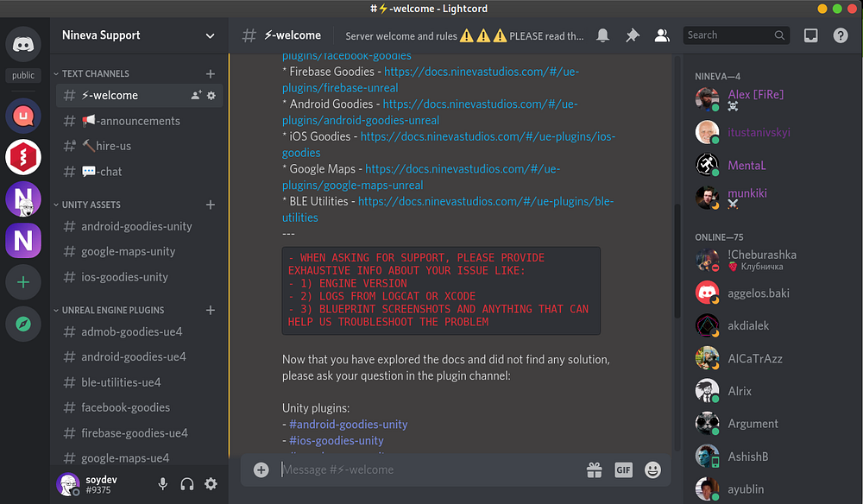
Task: Click the Message #welcome input box
Action: (x=429, y=469)
